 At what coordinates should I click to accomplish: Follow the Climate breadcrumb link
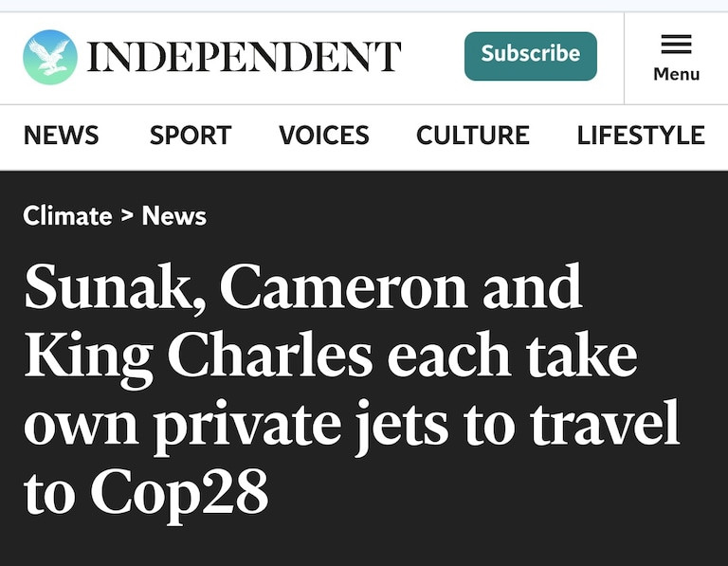[x=67, y=216]
